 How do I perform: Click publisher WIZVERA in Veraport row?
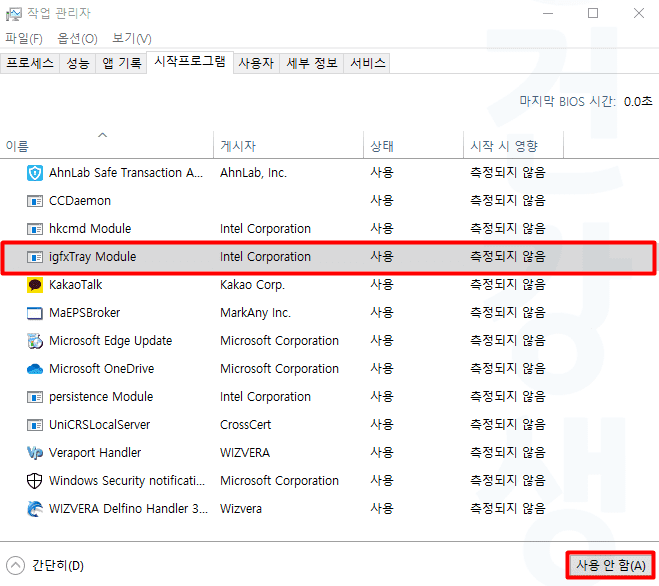coord(245,453)
